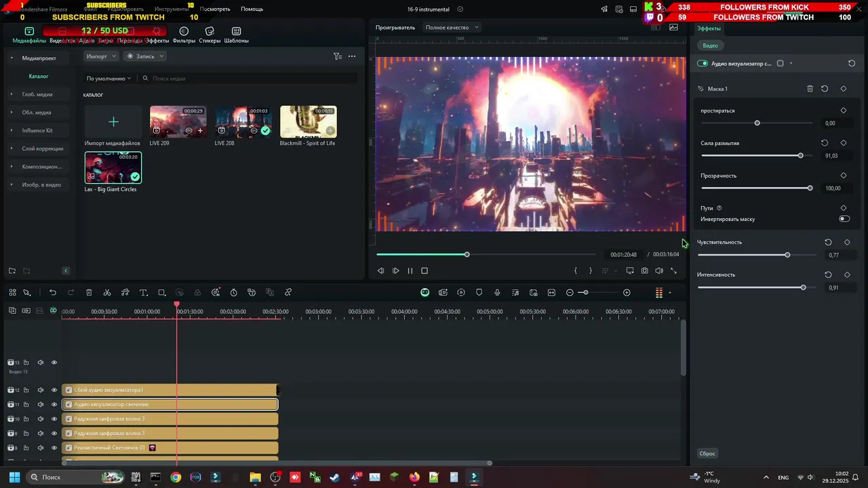Click the Чувствительность slider handle
The width and height of the screenshot is (868, 488).
click(787, 255)
